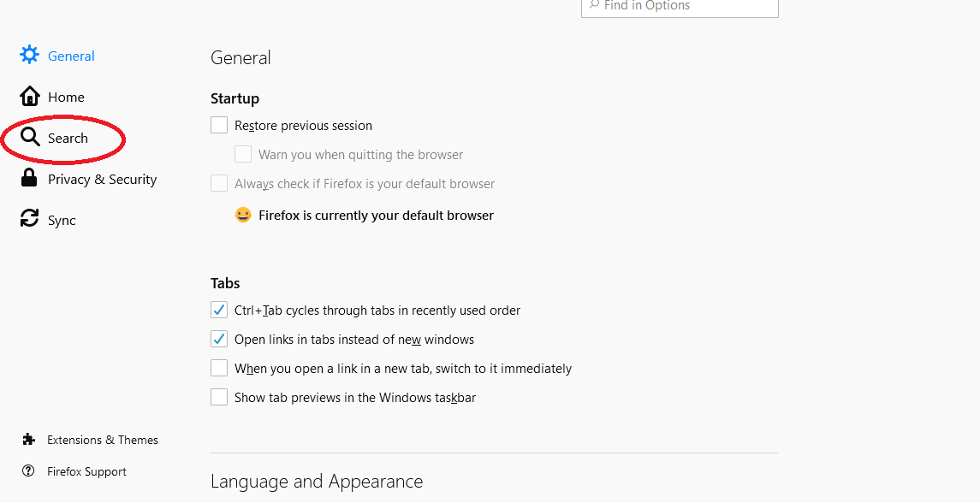The height and width of the screenshot is (503, 980).
Task: Open the Privacy & Security settings section
Action: (102, 179)
